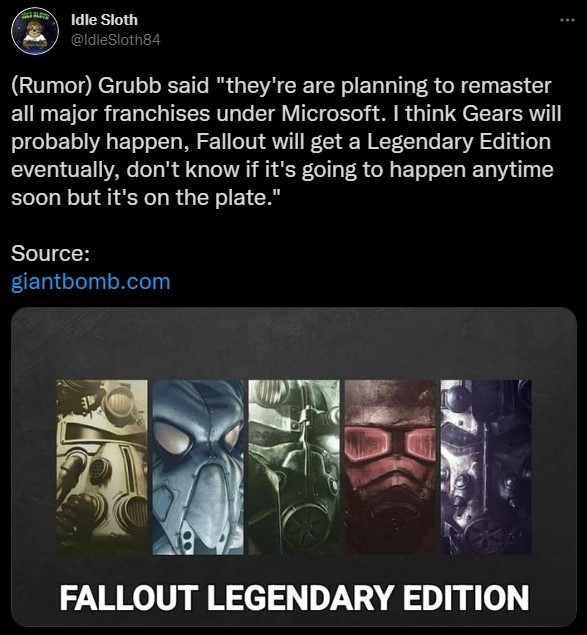
Task: Select the tan power armor helmet panel
Action: click(x=102, y=467)
